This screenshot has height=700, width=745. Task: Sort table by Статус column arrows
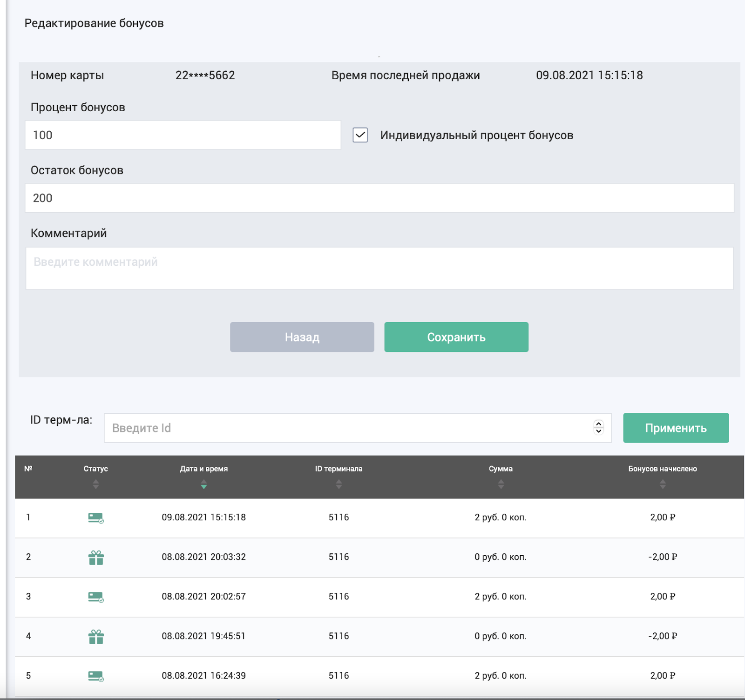[x=96, y=485]
